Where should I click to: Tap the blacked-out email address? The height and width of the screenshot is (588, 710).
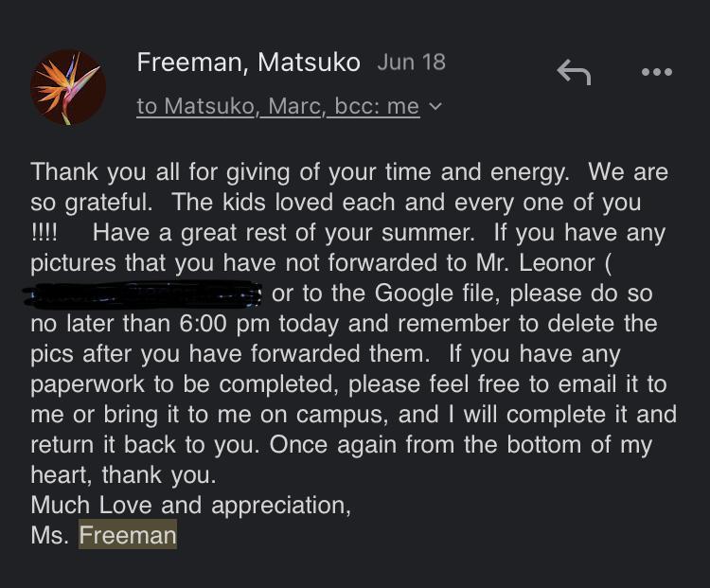point(144,294)
